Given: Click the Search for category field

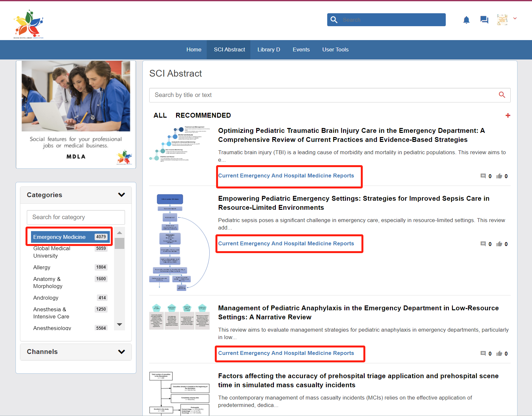Looking at the screenshot, I should coord(76,217).
